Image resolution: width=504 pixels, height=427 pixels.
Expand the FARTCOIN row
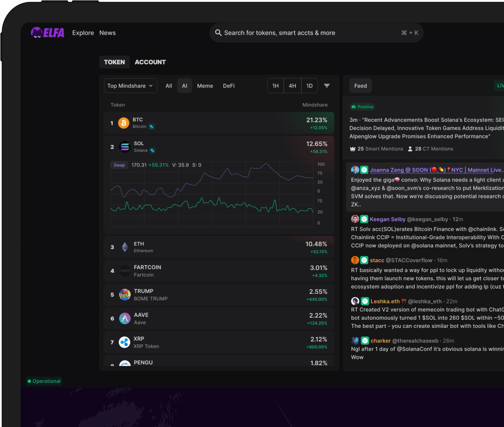point(219,271)
